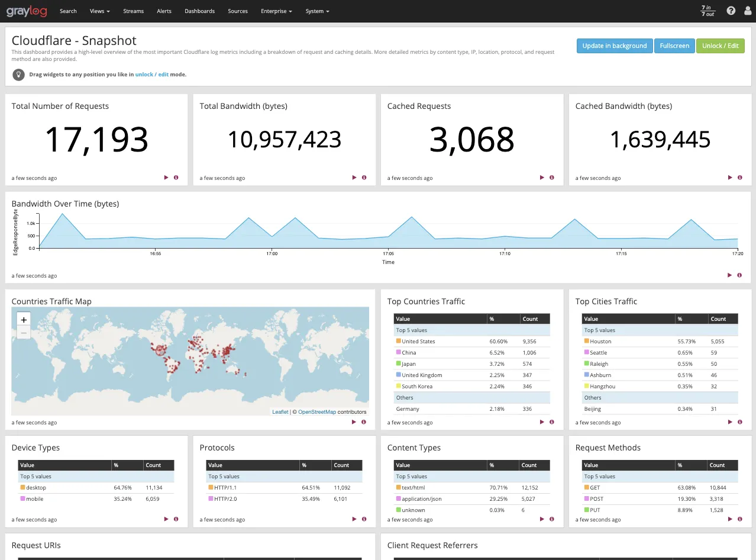Select the Streams menu item

pos(133,11)
